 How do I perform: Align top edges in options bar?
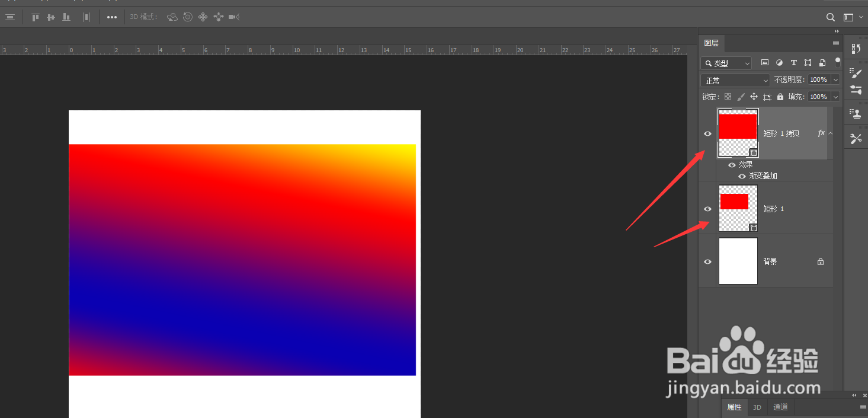pos(35,17)
